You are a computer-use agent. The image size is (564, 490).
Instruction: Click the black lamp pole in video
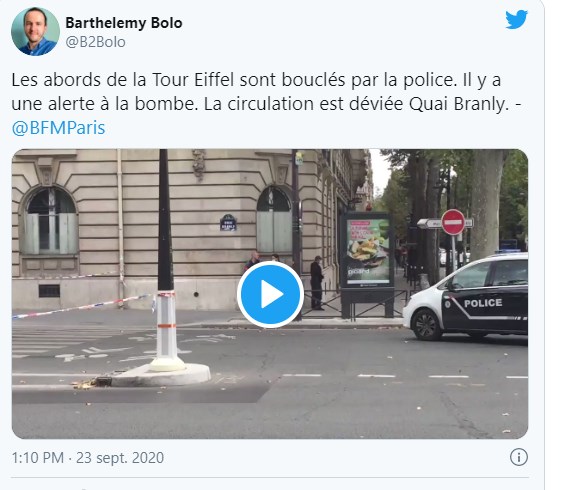coord(165,221)
